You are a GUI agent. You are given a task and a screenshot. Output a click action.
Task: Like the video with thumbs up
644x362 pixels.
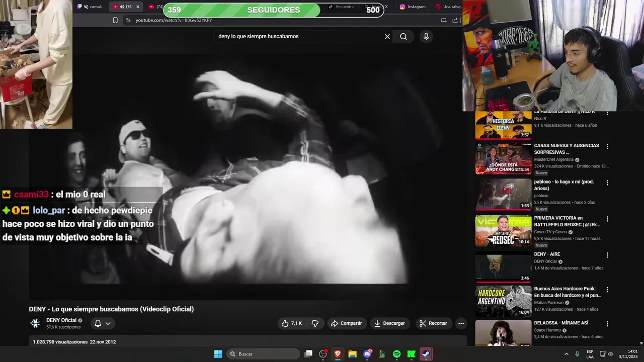pos(292,323)
